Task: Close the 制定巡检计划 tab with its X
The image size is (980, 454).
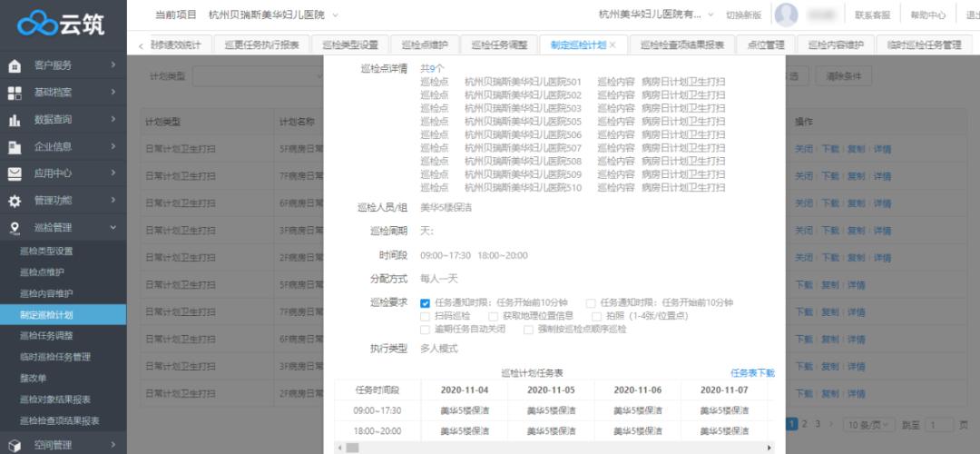Action: [612, 45]
